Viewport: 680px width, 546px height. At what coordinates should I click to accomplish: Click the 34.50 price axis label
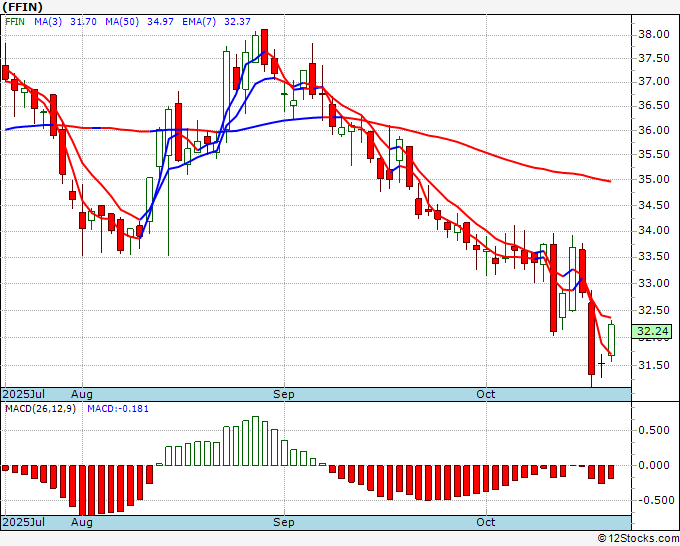(x=654, y=205)
